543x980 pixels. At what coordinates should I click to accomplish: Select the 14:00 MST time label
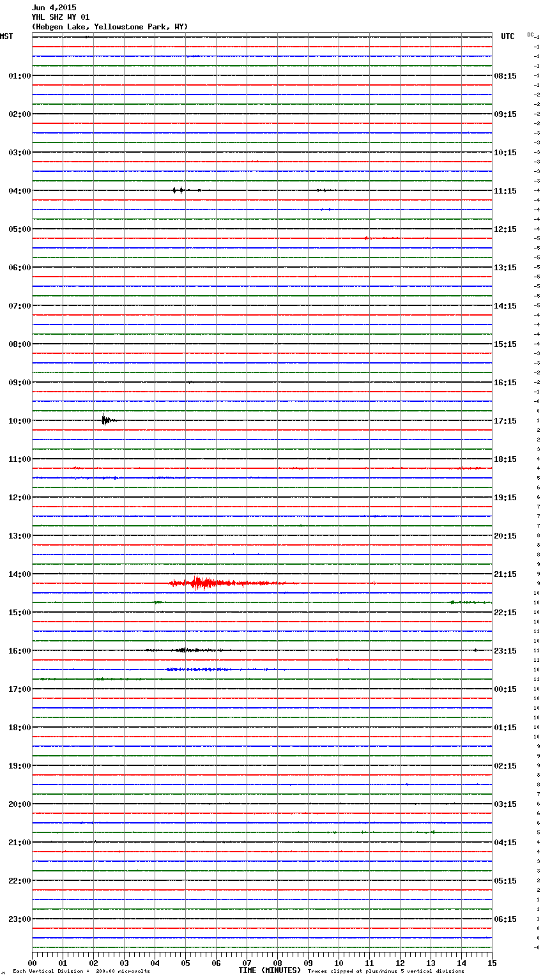point(19,574)
